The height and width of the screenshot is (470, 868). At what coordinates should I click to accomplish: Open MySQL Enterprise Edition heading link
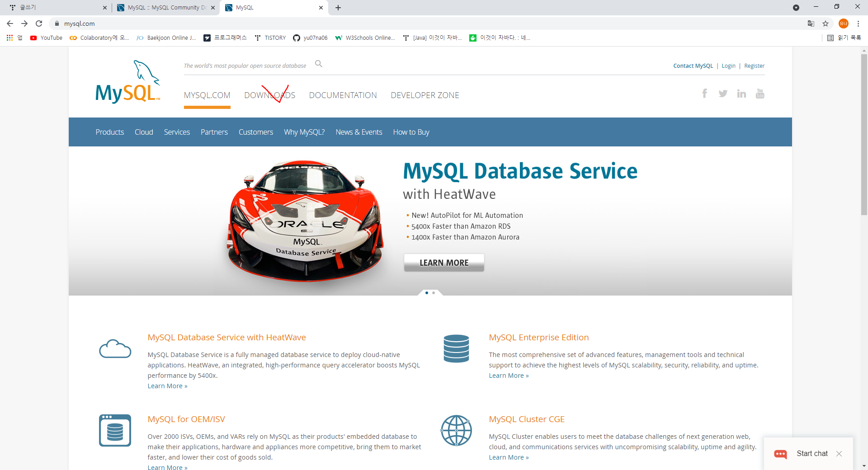(539, 338)
